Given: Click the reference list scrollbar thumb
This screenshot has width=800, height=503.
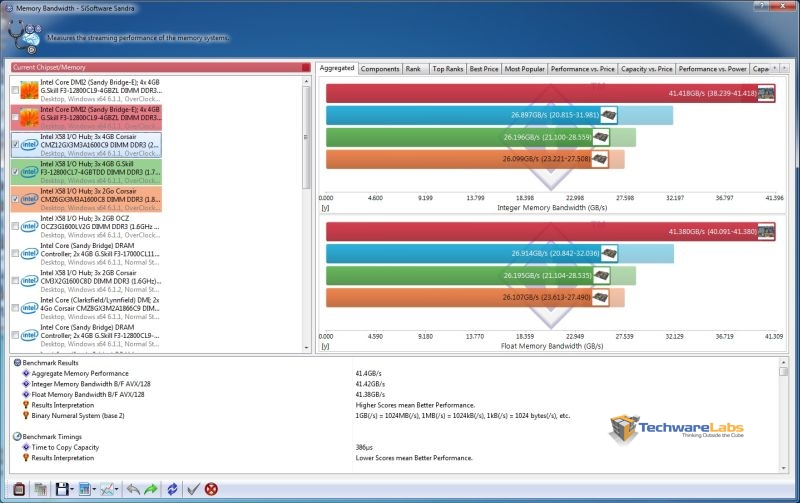Looking at the screenshot, I should click(x=306, y=138).
